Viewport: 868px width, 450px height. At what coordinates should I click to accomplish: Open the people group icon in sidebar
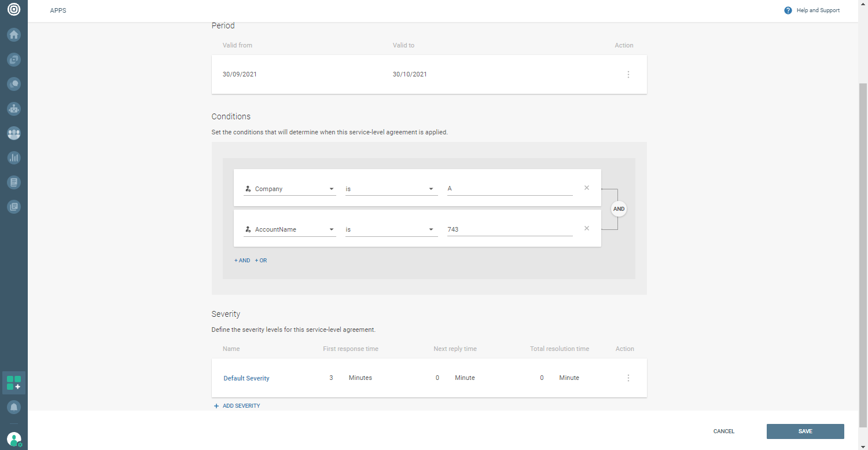tap(14, 133)
